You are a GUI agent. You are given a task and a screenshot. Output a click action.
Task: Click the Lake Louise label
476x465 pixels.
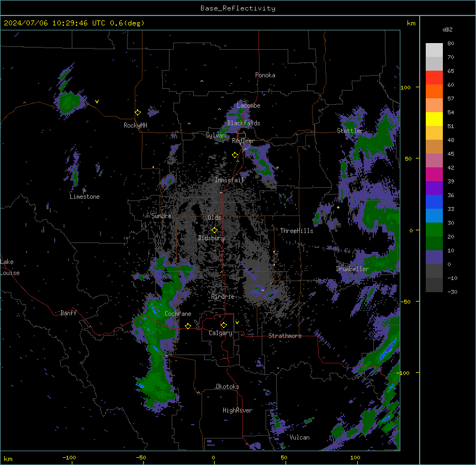10,267
